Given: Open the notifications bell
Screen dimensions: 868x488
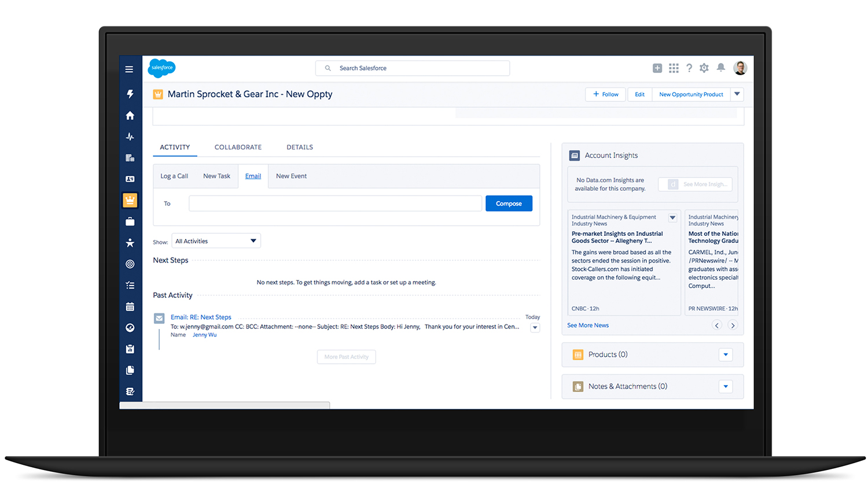Looking at the screenshot, I should pos(720,68).
